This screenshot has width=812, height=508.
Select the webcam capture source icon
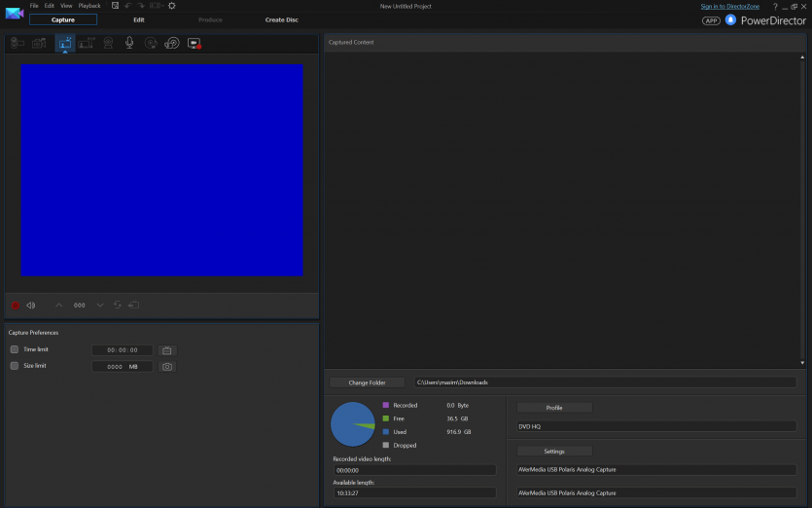pos(108,43)
